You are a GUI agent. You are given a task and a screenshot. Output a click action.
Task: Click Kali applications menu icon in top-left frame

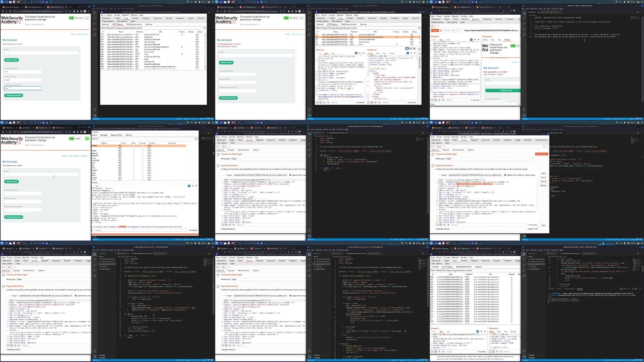2,2
